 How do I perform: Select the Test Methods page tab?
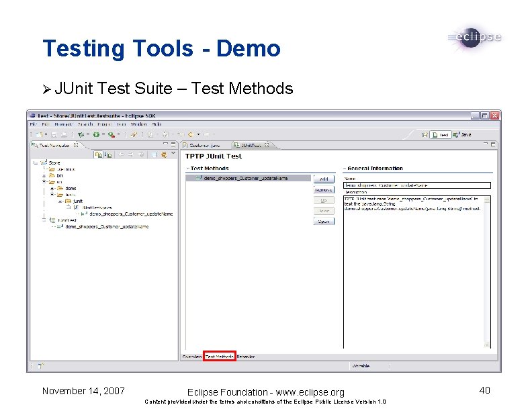(x=219, y=356)
